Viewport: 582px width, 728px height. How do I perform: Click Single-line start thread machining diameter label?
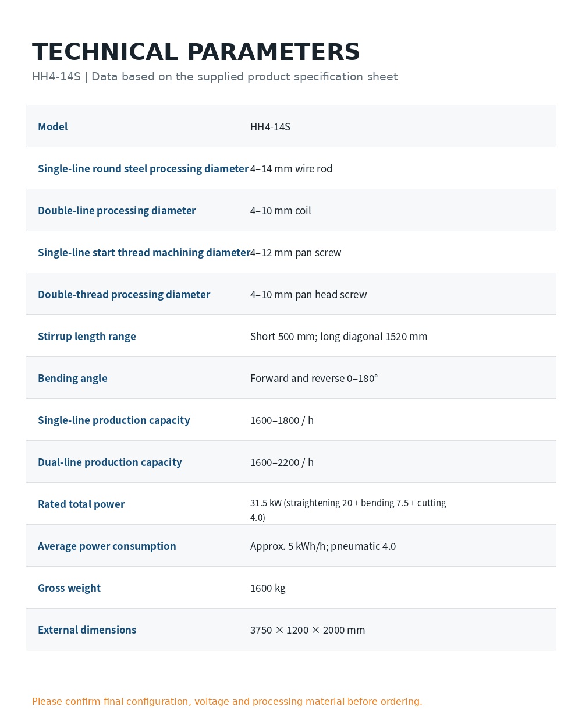pos(144,252)
